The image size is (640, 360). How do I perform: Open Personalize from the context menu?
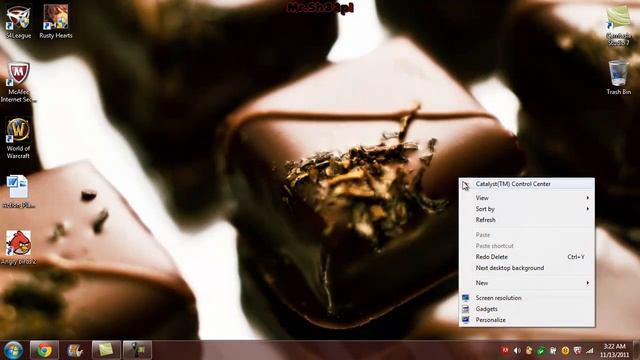527,320
